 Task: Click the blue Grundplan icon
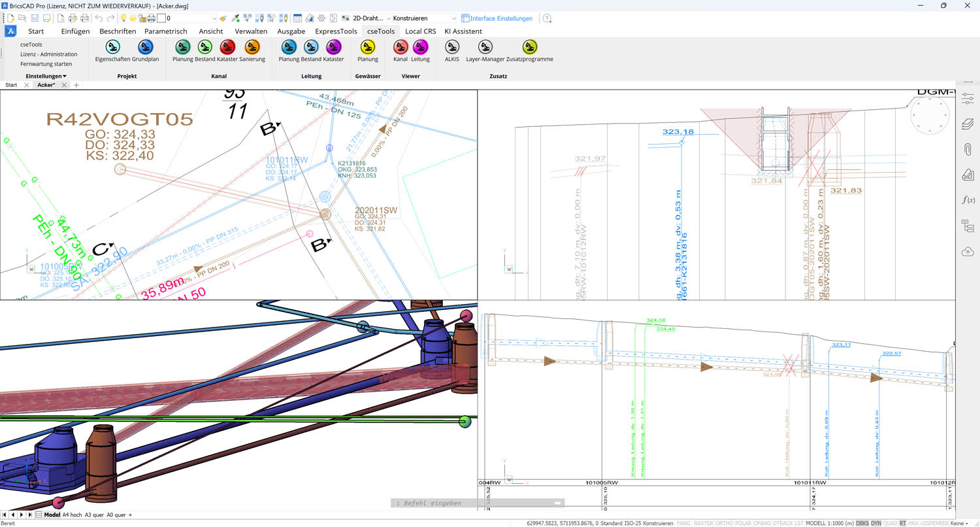(x=146, y=47)
